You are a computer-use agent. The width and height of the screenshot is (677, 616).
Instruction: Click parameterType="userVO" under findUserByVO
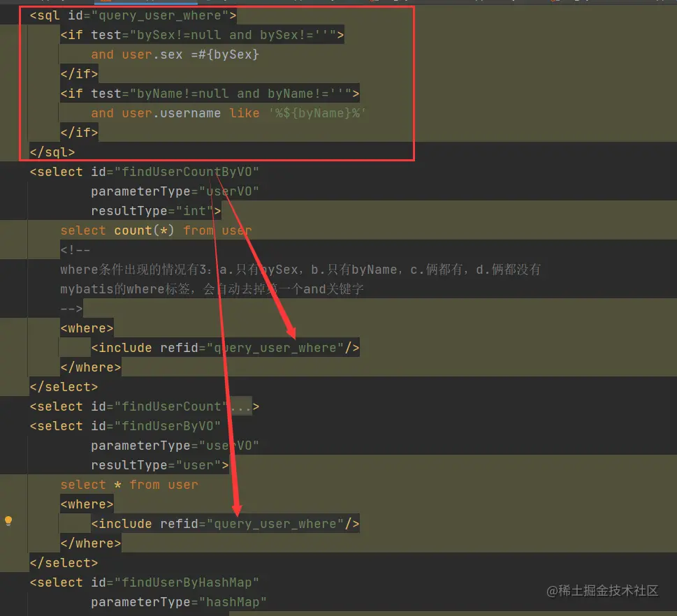coord(175,446)
